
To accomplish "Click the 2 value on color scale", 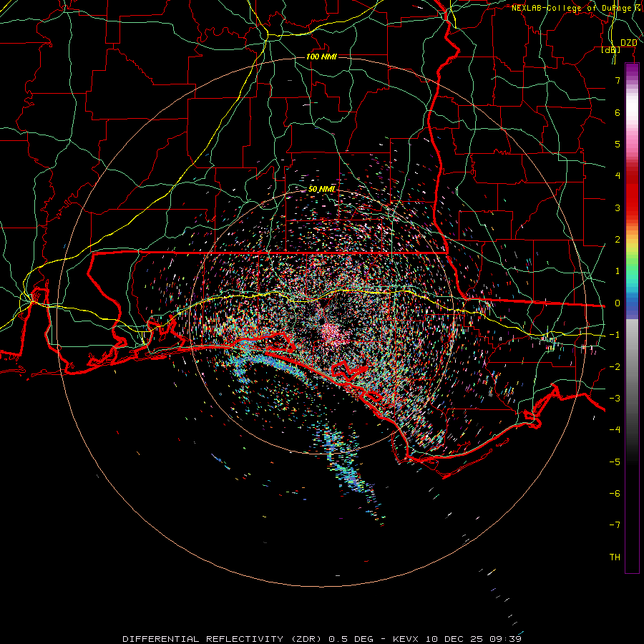I will 618,240.
